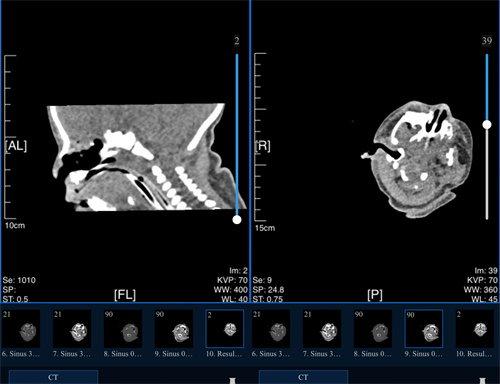Click the 'Se: 9' series label
Image resolution: width=500 pixels, height=384 pixels.
[x=262, y=280]
